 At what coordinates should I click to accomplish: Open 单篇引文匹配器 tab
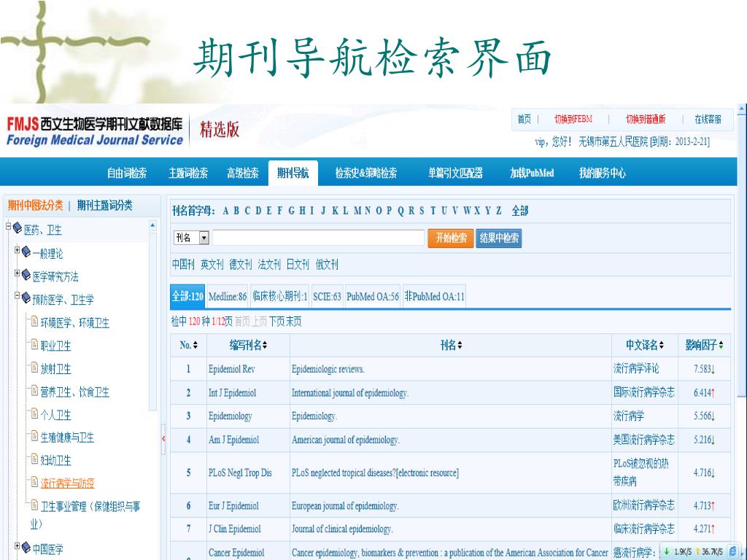pos(455,173)
